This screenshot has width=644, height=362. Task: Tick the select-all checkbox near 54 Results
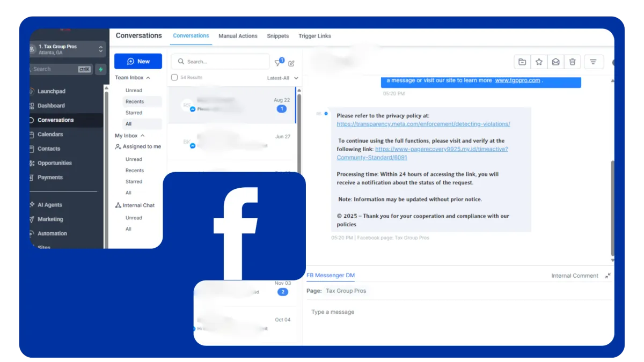[174, 78]
